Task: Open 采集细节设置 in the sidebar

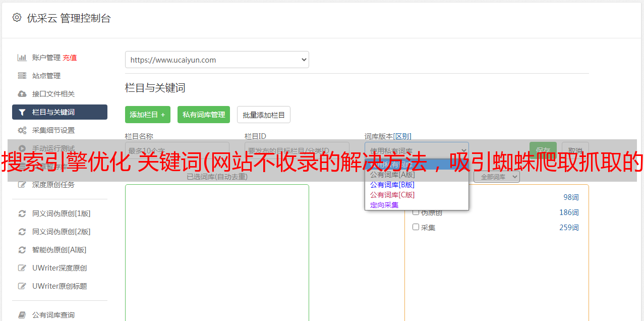Action: 53,130
